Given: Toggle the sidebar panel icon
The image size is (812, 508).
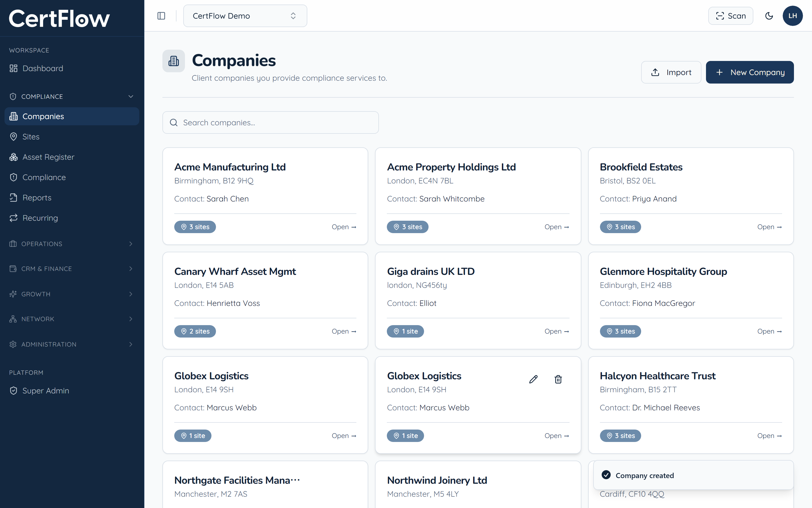Looking at the screenshot, I should tap(161, 16).
